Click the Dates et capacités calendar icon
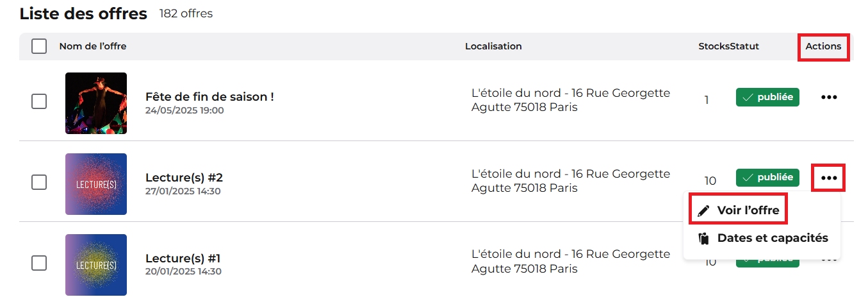868x297 pixels. pos(703,239)
